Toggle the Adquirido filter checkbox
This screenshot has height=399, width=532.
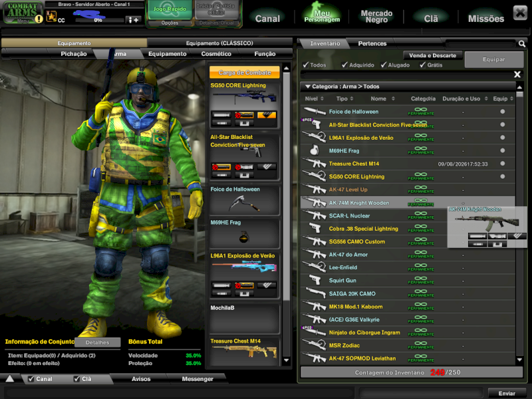click(x=344, y=65)
